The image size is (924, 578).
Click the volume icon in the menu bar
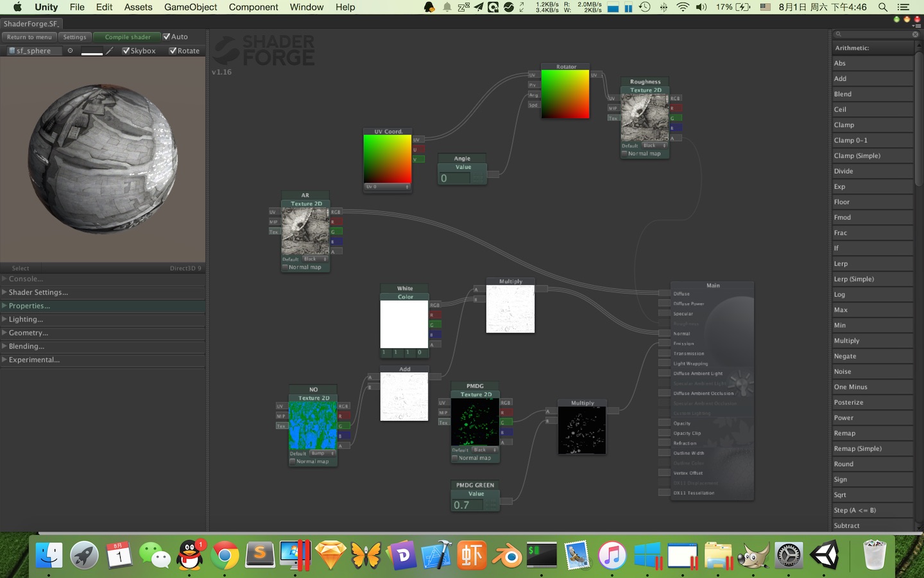(701, 7)
